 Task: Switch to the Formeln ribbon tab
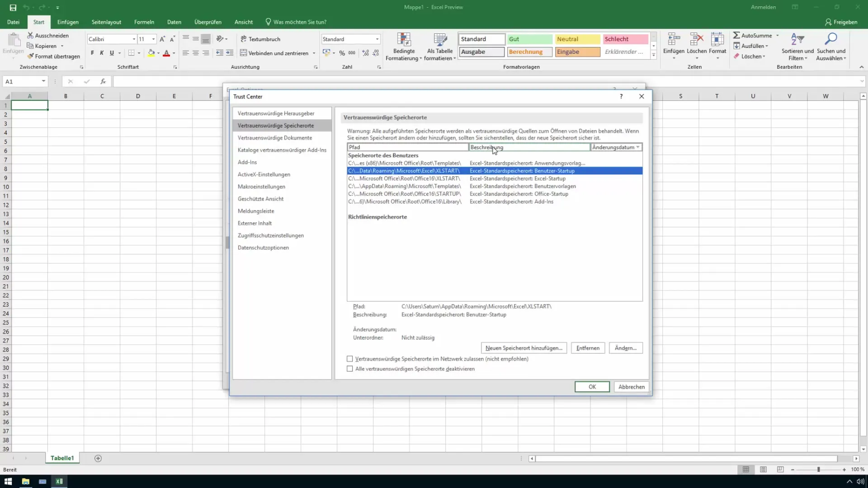[x=144, y=22]
